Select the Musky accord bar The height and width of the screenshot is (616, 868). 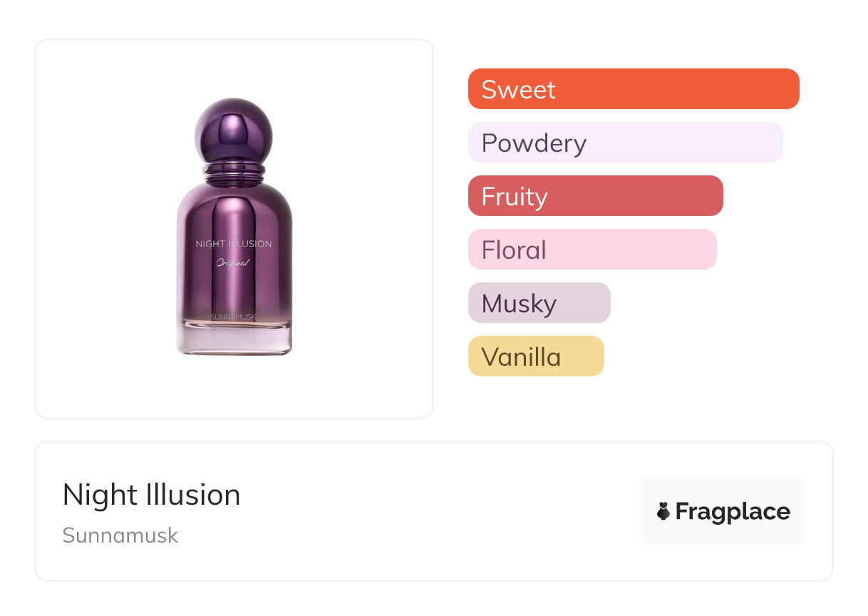tap(539, 303)
